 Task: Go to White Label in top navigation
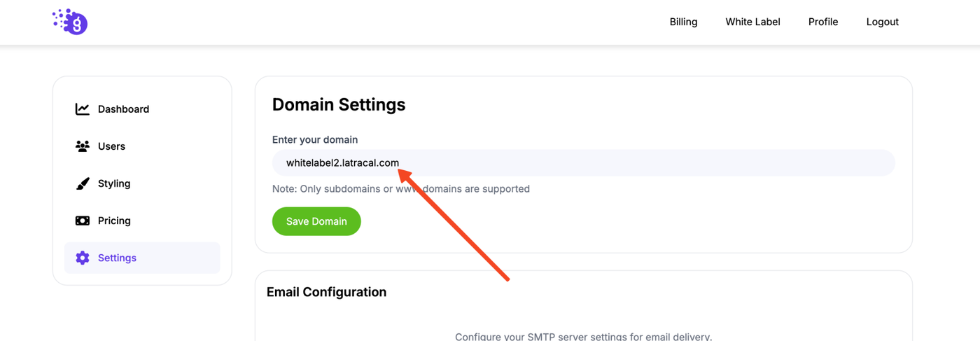752,22
